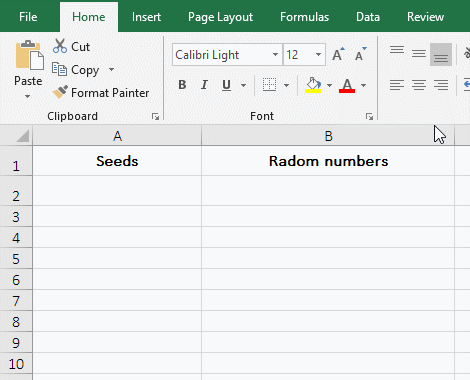Click the Select All corner triangle
Viewport: 470px width, 380px height.
(22, 136)
